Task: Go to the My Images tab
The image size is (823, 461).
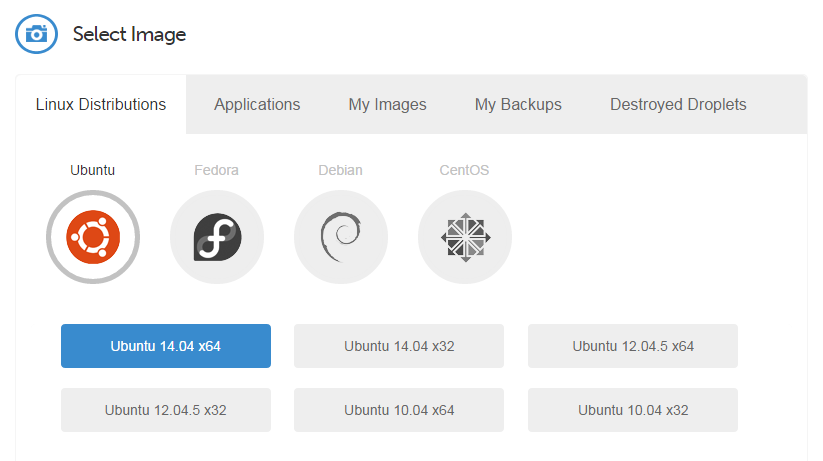Action: (387, 104)
